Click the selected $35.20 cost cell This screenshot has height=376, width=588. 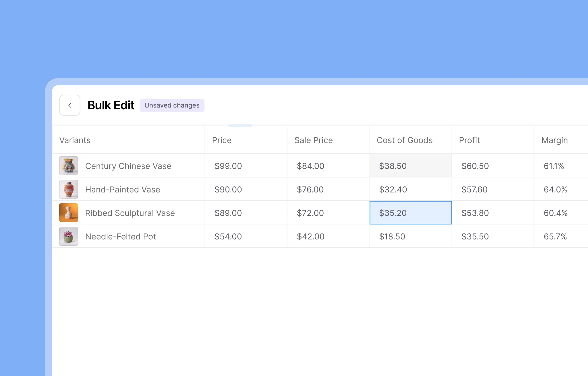tap(411, 213)
